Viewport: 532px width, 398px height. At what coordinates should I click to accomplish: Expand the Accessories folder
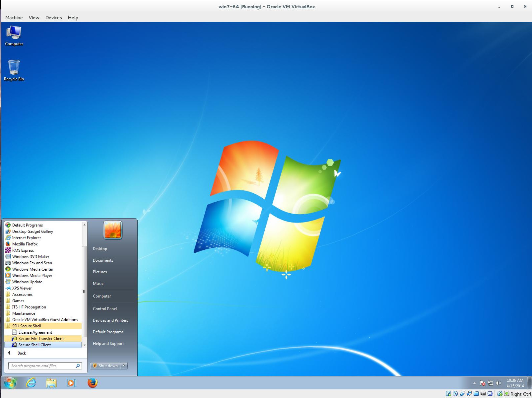tap(43, 294)
